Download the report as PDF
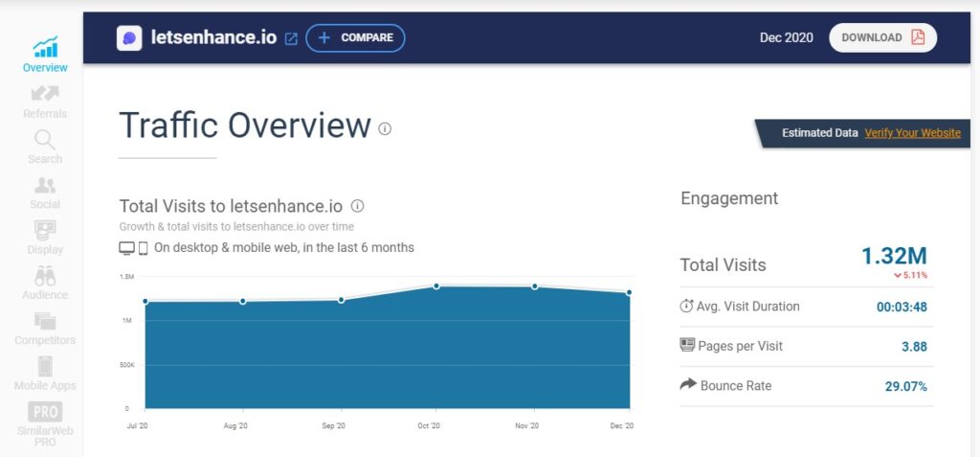Screen dimensions: 980x457 coord(882,37)
